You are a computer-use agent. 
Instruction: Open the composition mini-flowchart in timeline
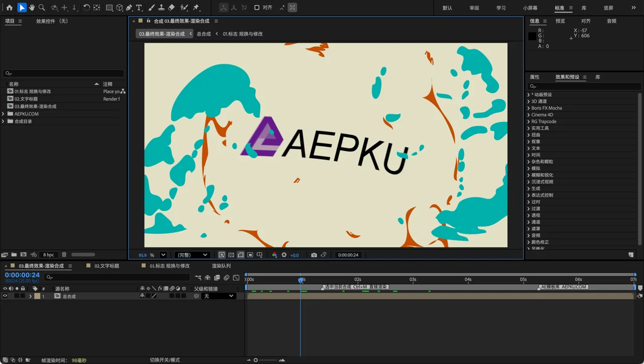point(198,278)
